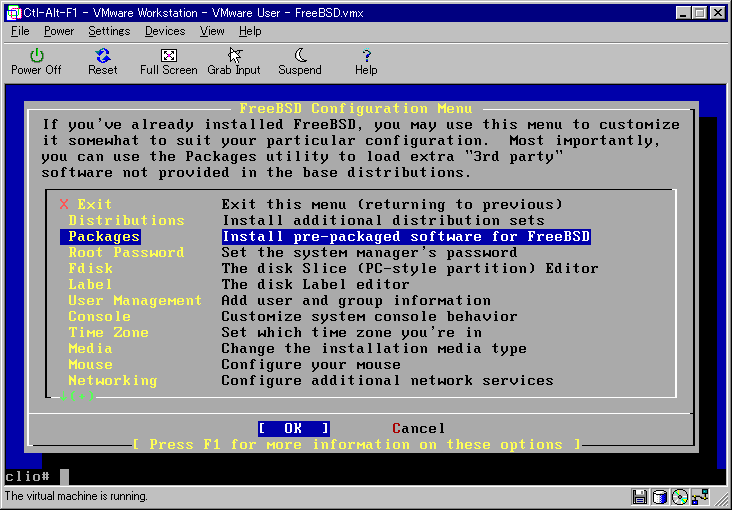Click 'Install additional distribution sets' text
This screenshot has height=510, width=732.
pos(383,220)
